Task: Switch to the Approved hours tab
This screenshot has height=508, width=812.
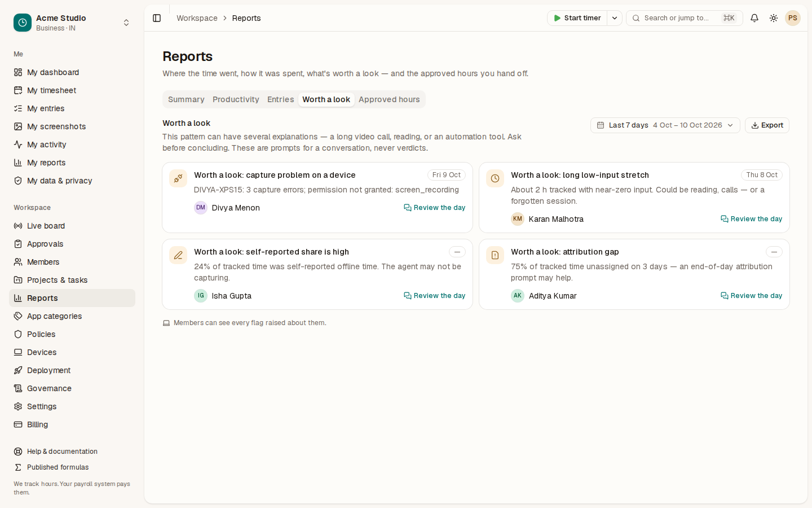Action: click(x=389, y=99)
